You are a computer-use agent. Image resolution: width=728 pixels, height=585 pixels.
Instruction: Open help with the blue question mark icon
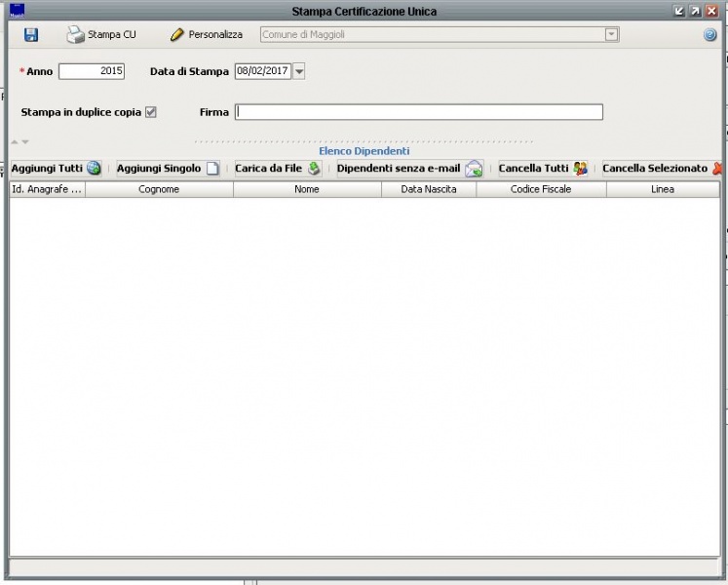tap(709, 35)
